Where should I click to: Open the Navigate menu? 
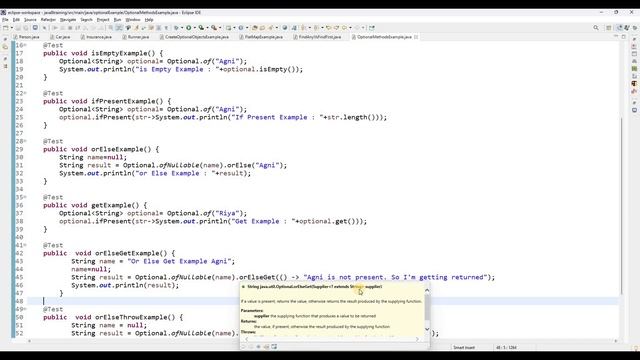coord(68,20)
